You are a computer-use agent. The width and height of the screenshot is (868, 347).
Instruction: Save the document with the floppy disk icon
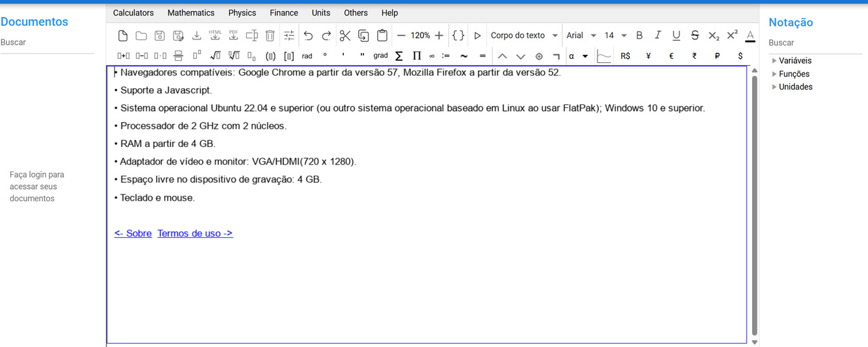(159, 35)
